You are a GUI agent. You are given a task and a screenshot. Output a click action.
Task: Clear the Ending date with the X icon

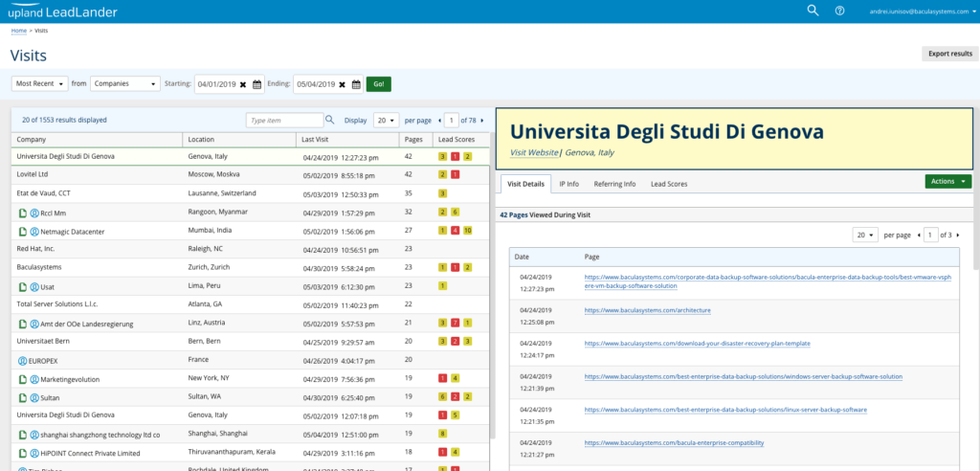click(x=342, y=84)
